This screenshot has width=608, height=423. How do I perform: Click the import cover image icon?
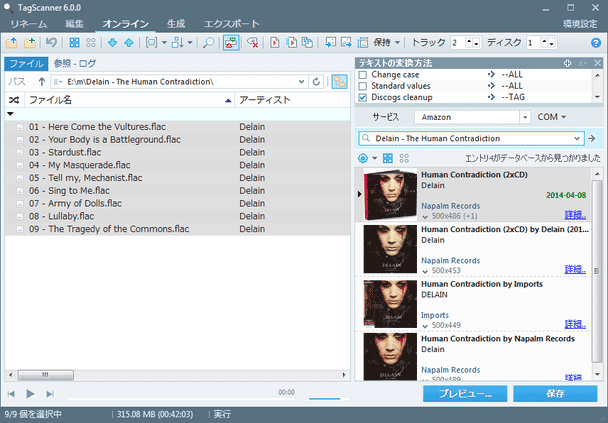click(330, 43)
